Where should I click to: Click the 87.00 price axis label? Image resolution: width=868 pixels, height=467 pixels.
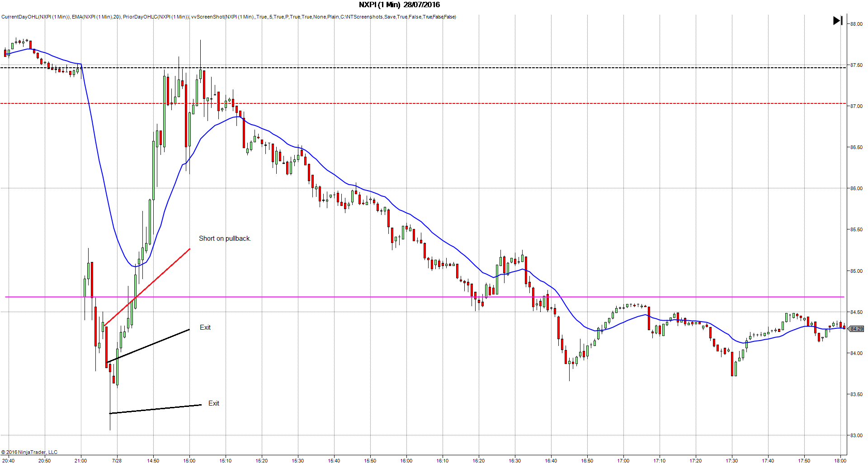(x=856, y=106)
